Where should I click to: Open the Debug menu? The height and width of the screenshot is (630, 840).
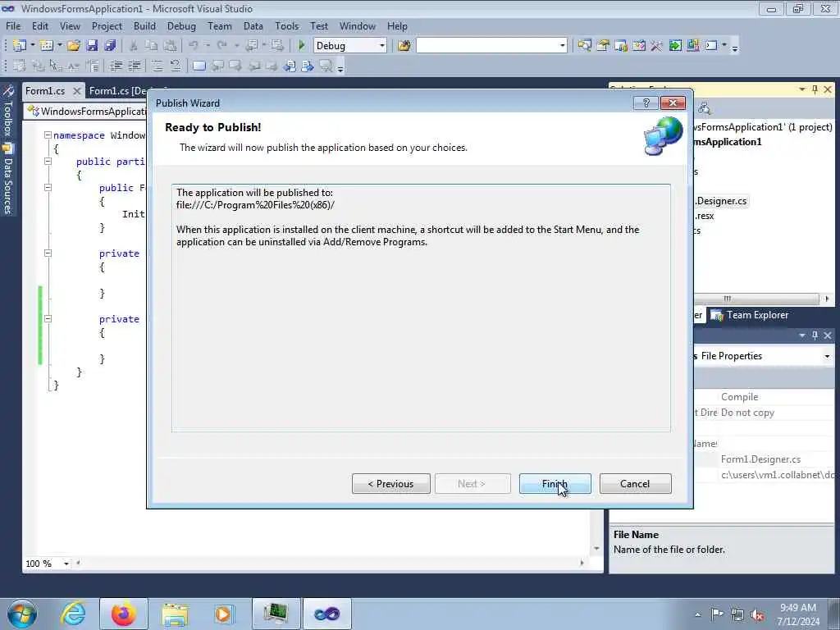pos(181,25)
